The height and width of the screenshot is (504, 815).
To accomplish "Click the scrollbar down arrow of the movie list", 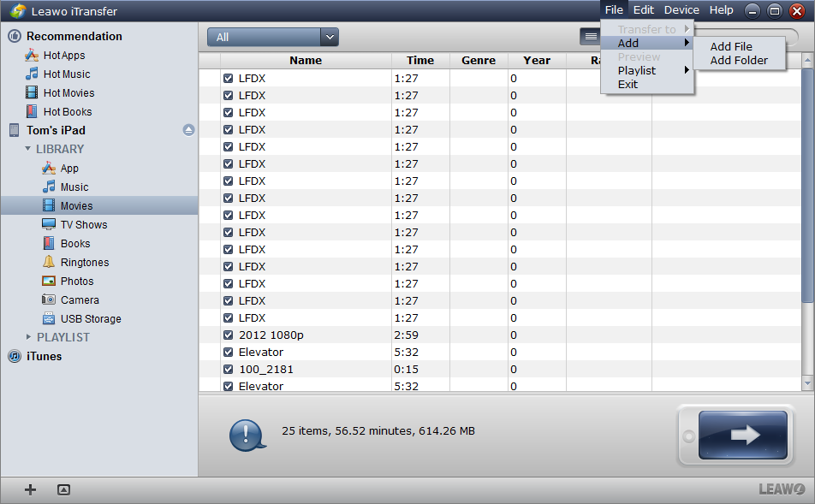I will click(x=807, y=383).
